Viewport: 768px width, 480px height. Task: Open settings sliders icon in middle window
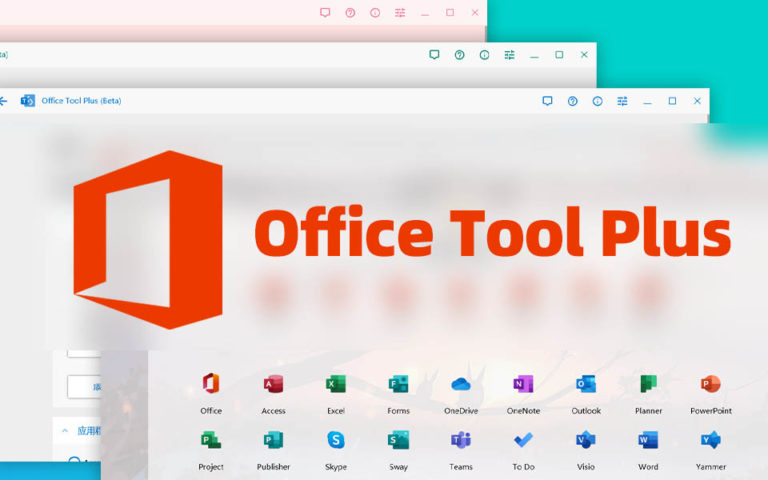[509, 55]
